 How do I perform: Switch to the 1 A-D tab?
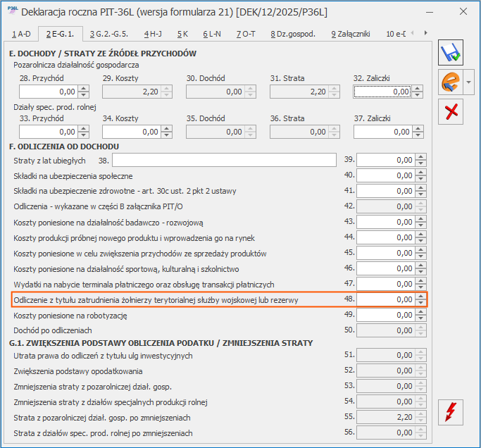[x=21, y=34]
